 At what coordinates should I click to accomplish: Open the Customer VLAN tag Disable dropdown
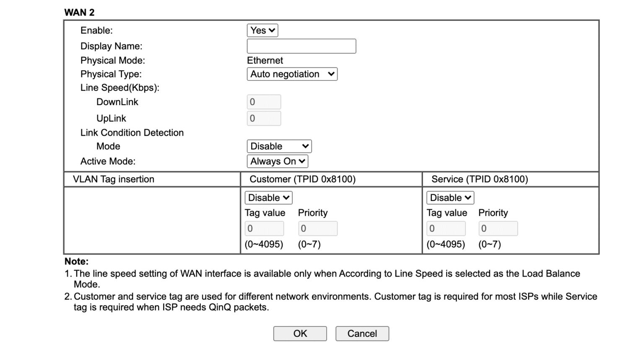point(268,198)
